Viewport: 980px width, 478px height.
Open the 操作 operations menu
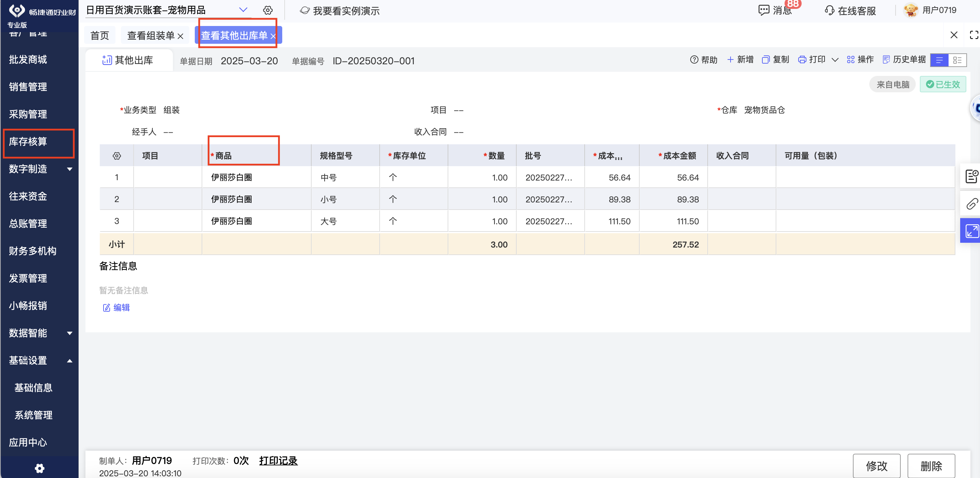pyautogui.click(x=860, y=60)
